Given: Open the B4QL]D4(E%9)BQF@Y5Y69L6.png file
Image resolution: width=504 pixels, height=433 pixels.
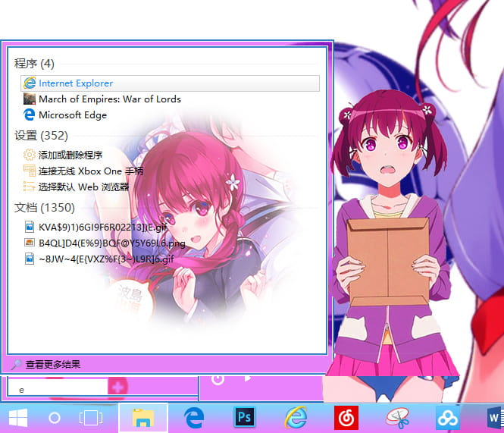Looking at the screenshot, I should (x=111, y=243).
